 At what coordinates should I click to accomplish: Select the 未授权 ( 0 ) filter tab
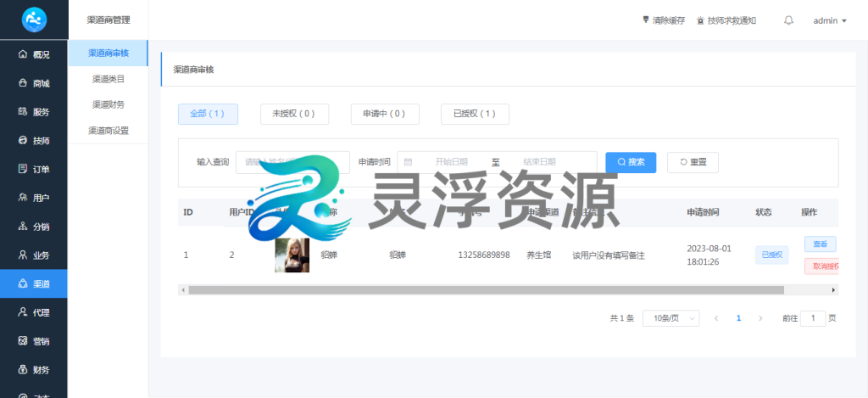click(294, 114)
